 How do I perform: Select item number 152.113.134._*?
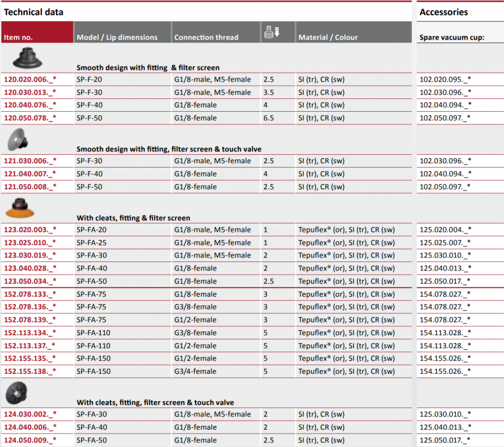[x=30, y=332]
